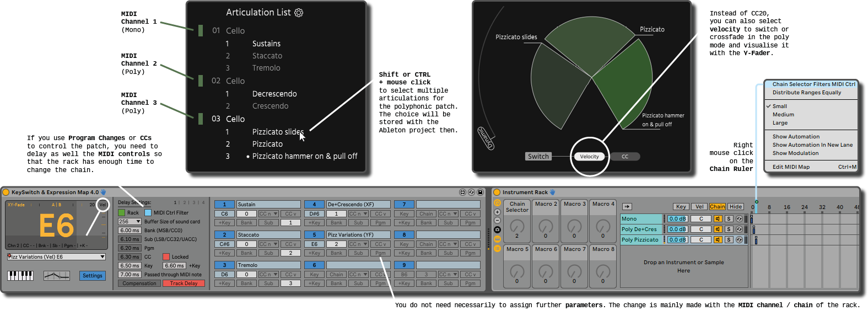Toggle Instrument Rack device activator circle
The height and width of the screenshot is (321, 868).
pyautogui.click(x=497, y=192)
